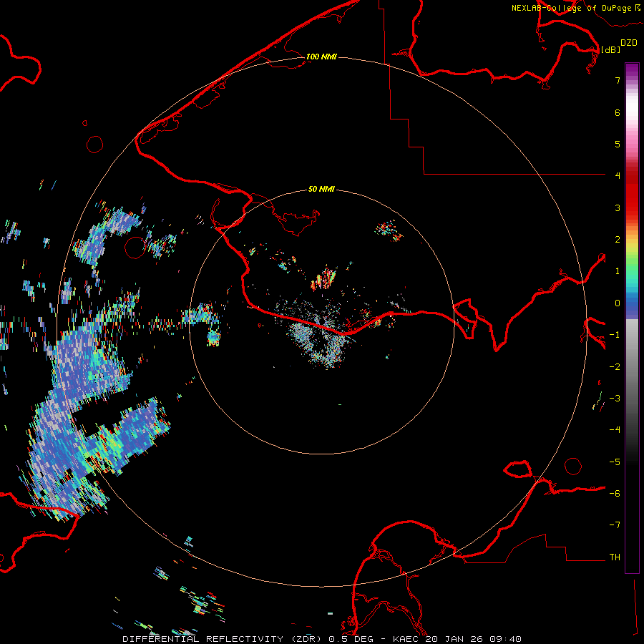
Task: Click the "NEXLAB-College of DuPage" credit text
Action: [x=571, y=8]
